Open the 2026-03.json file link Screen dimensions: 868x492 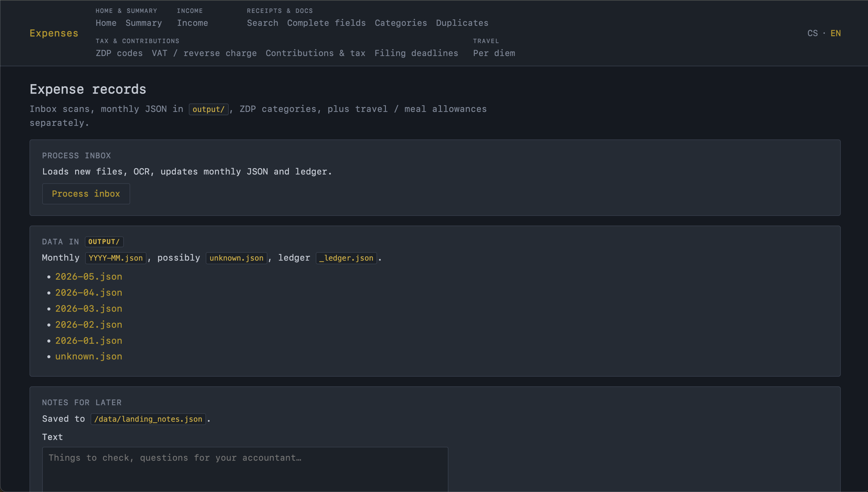(89, 308)
